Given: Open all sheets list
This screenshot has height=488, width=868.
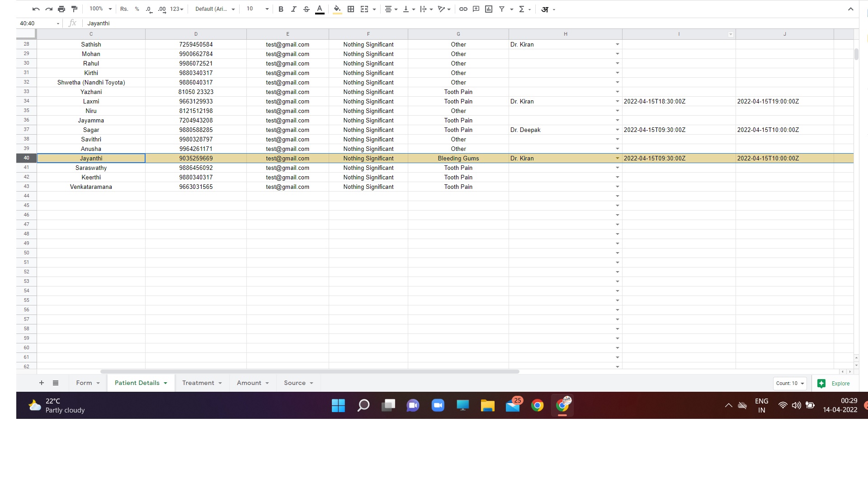Looking at the screenshot, I should coord(56,383).
